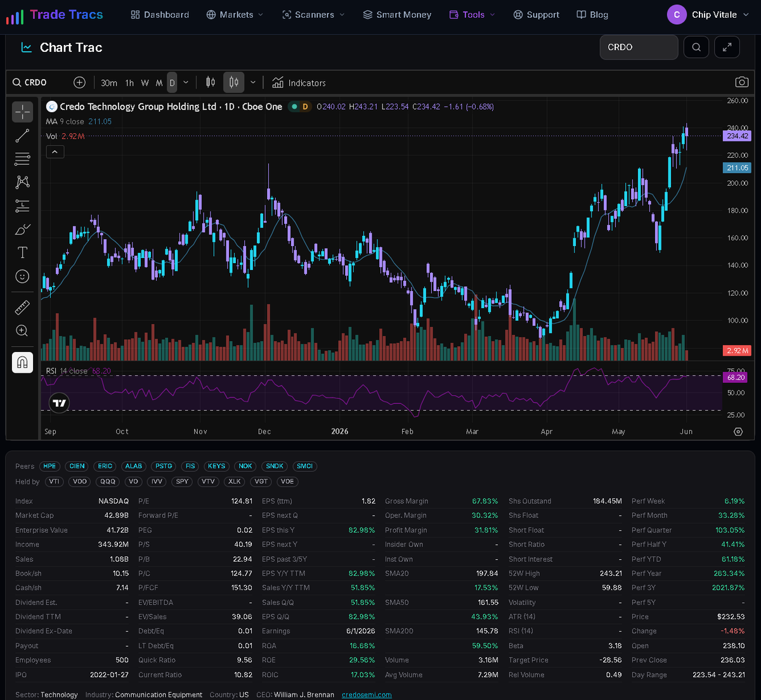Switch to weekly W interval
761x700 pixels.
tap(145, 82)
